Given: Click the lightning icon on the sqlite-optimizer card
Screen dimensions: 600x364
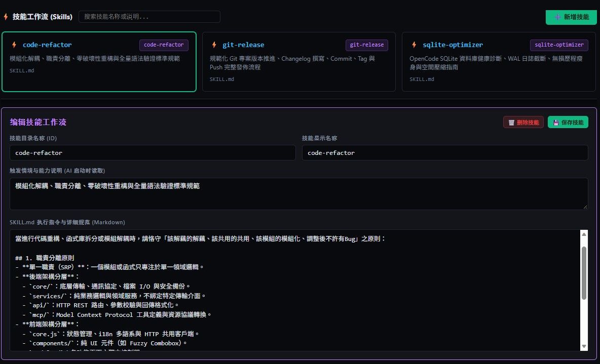Looking at the screenshot, I should click(x=414, y=45).
